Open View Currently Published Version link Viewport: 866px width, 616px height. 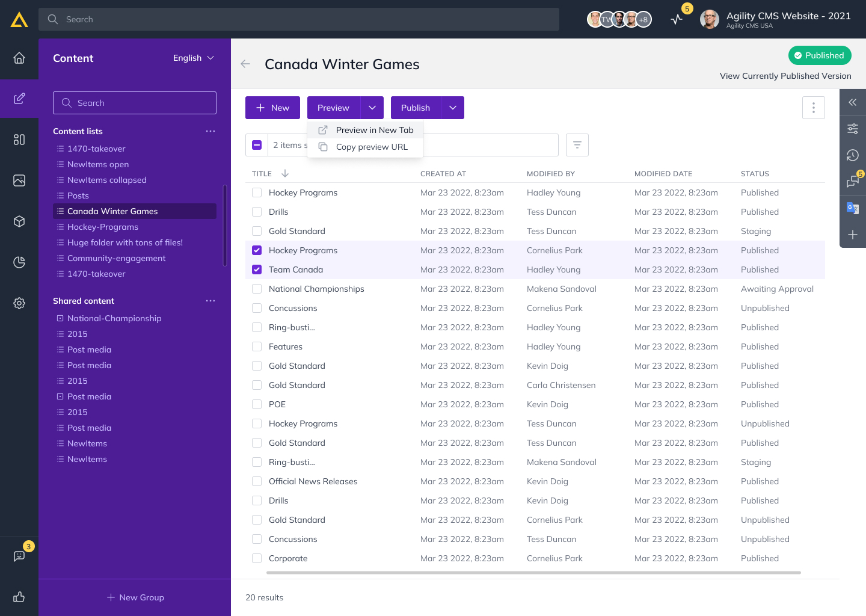point(785,76)
